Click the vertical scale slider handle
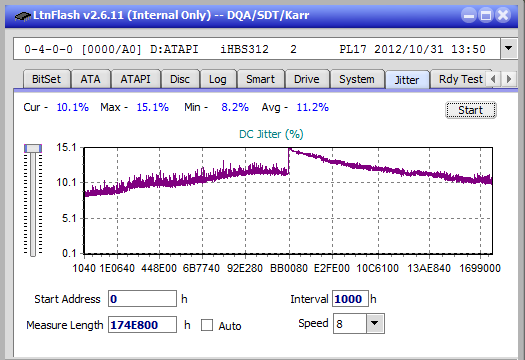This screenshot has height=360, width=525. pyautogui.click(x=33, y=148)
